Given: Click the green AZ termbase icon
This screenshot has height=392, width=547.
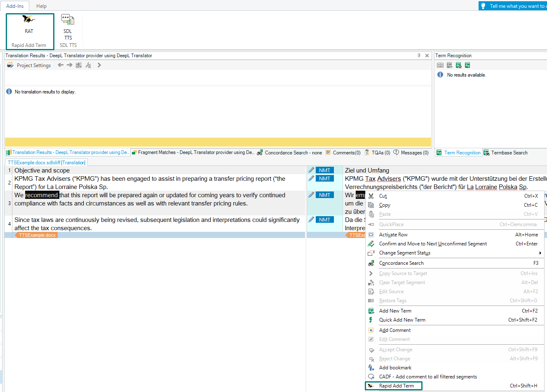Looking at the screenshot, I should (467, 65).
